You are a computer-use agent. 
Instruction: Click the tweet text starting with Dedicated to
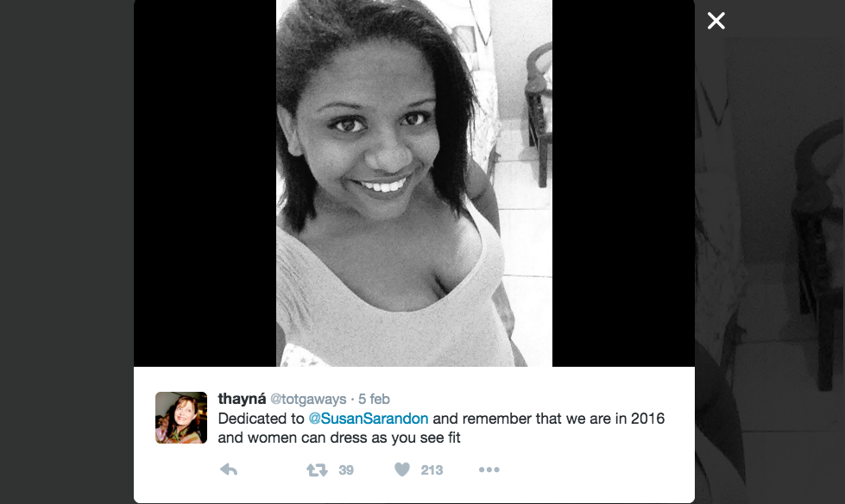click(x=441, y=428)
